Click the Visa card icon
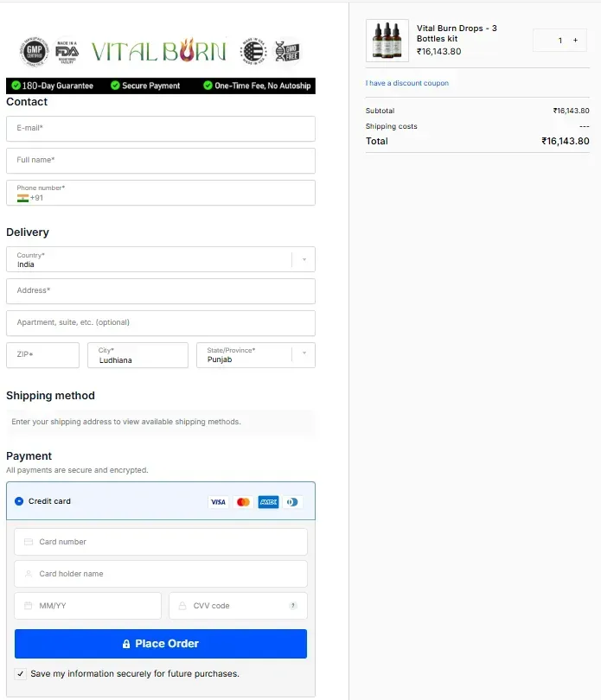The width and height of the screenshot is (601, 700). tap(218, 502)
